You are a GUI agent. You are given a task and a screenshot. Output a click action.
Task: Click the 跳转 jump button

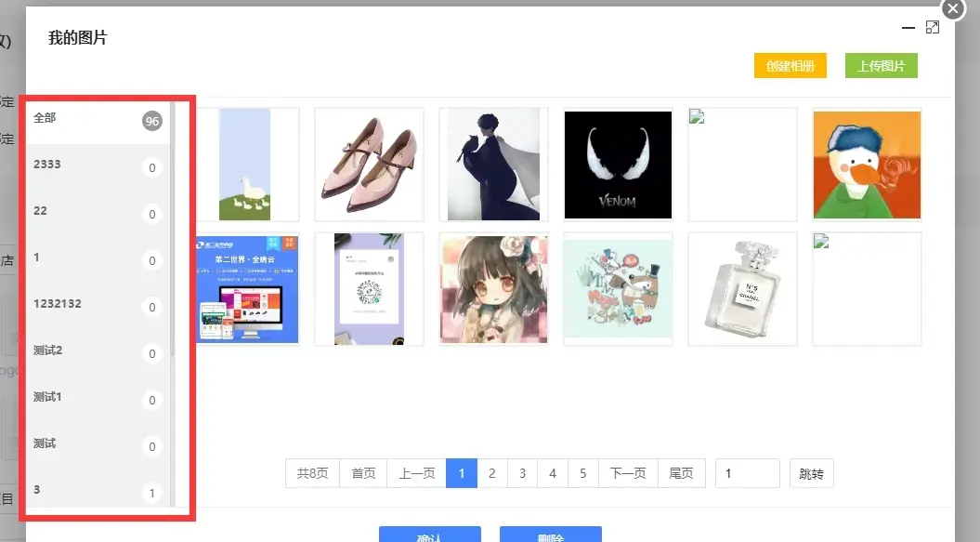811,473
